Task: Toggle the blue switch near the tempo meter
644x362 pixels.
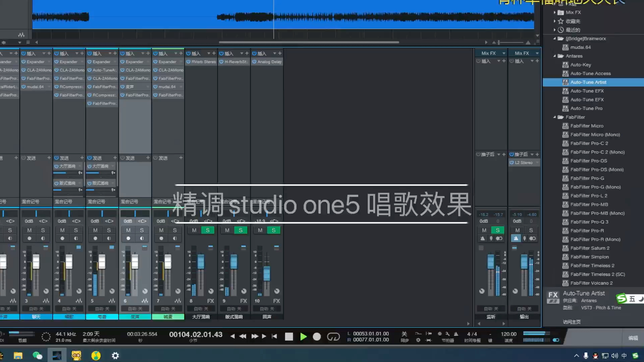Action: 556,340
